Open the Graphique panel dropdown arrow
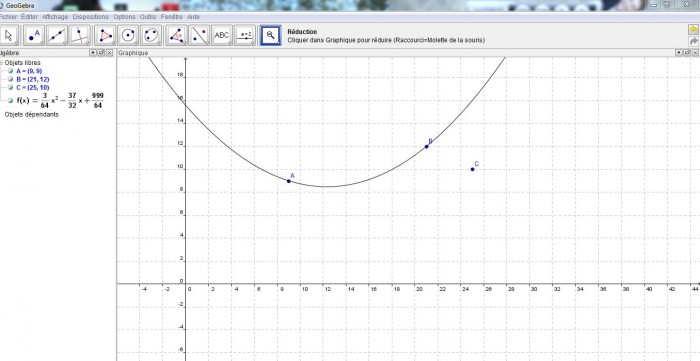Screen dimensions: 700x361 [679, 53]
